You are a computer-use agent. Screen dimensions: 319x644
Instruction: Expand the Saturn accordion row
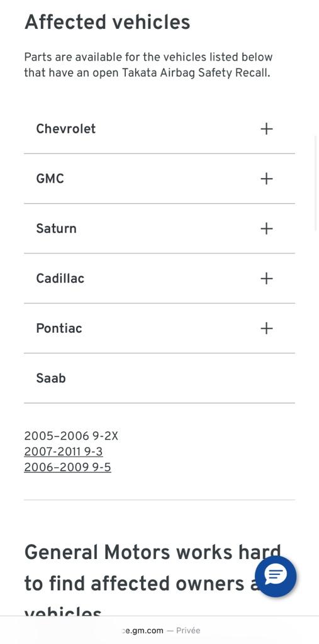(160, 228)
